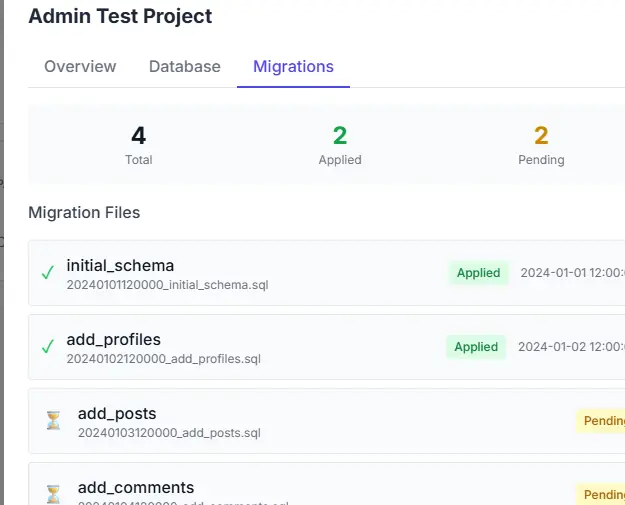The width and height of the screenshot is (625, 505).
Task: Click the Pending badge on add_posts row
Action: pyautogui.click(x=601, y=421)
